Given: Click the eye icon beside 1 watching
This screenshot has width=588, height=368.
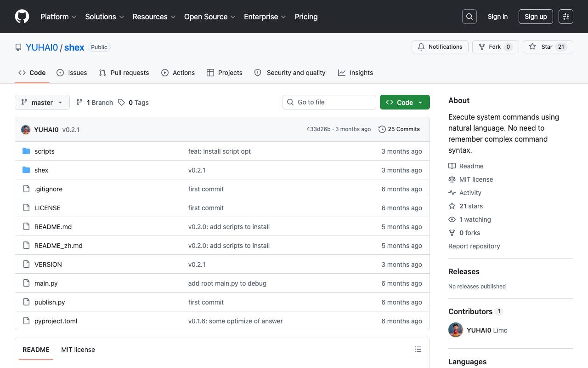Looking at the screenshot, I should pyautogui.click(x=452, y=219).
